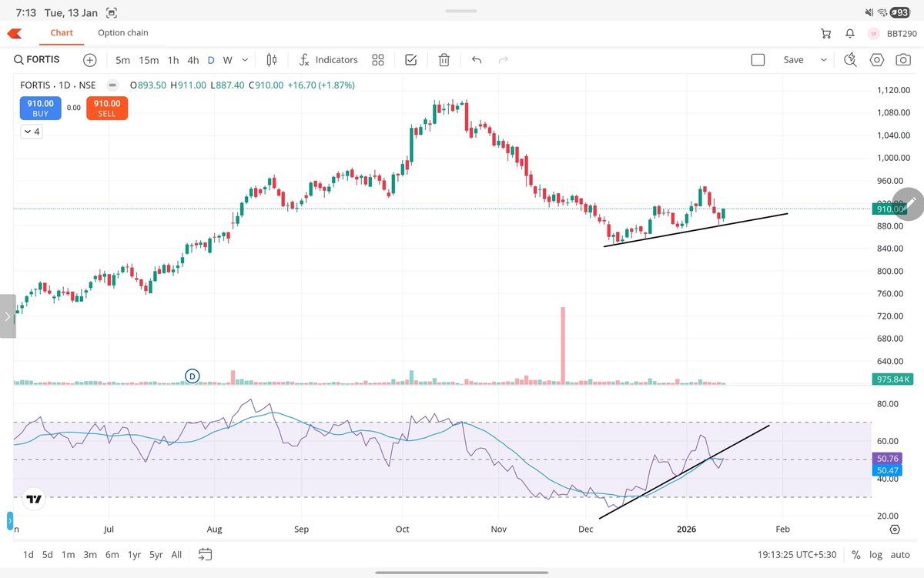The image size is (924, 578).
Task: Select 5m timeframe
Action: [123, 60]
